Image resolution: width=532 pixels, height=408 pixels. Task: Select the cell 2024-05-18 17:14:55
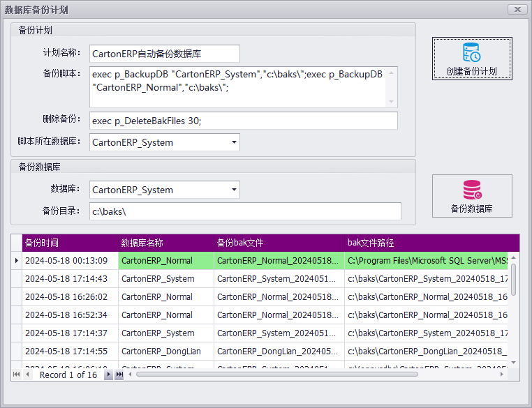pyautogui.click(x=71, y=352)
